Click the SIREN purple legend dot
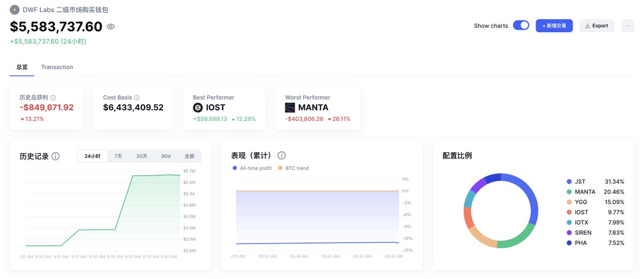 (569, 233)
